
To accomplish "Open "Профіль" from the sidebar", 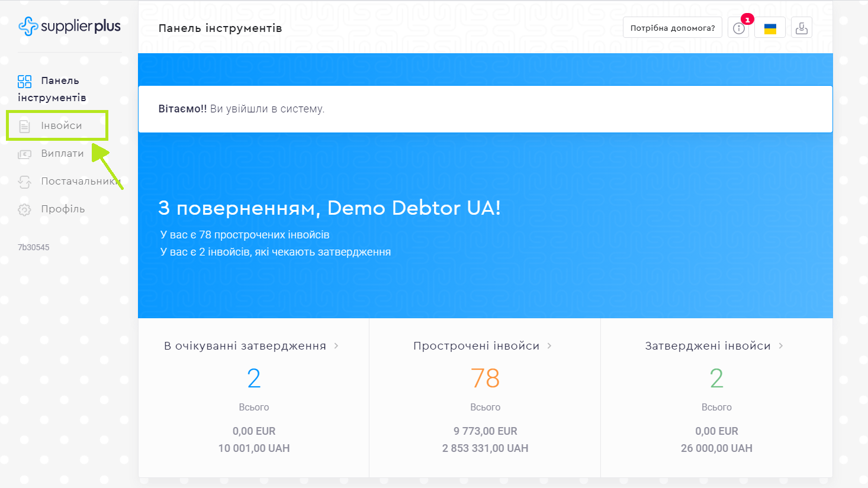I will click(63, 209).
